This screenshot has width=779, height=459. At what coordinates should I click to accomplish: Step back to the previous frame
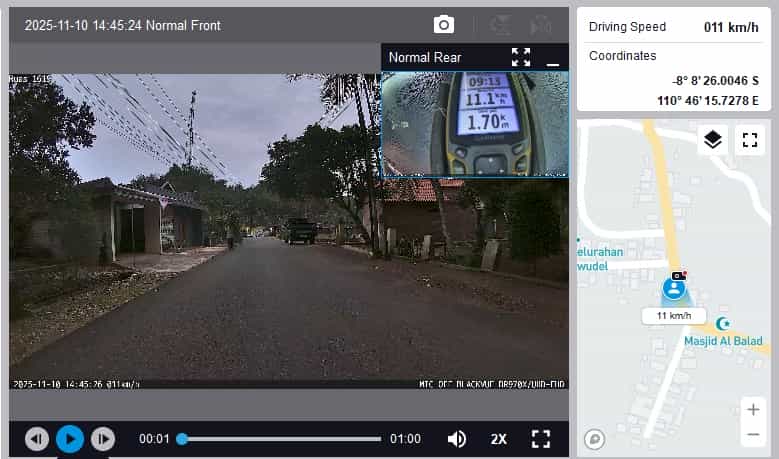pyautogui.click(x=37, y=438)
